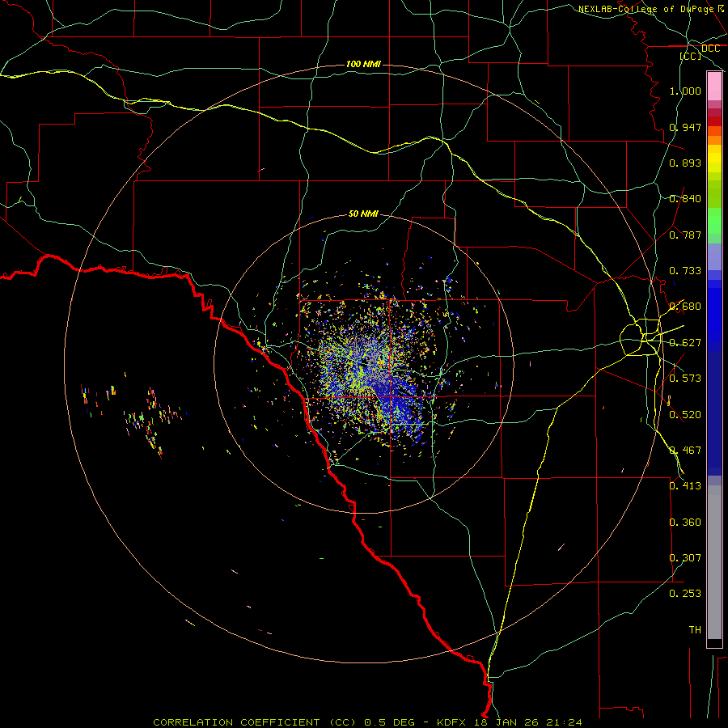Click the 0.733 scale value
The width and height of the screenshot is (728, 728).
pyautogui.click(x=685, y=271)
